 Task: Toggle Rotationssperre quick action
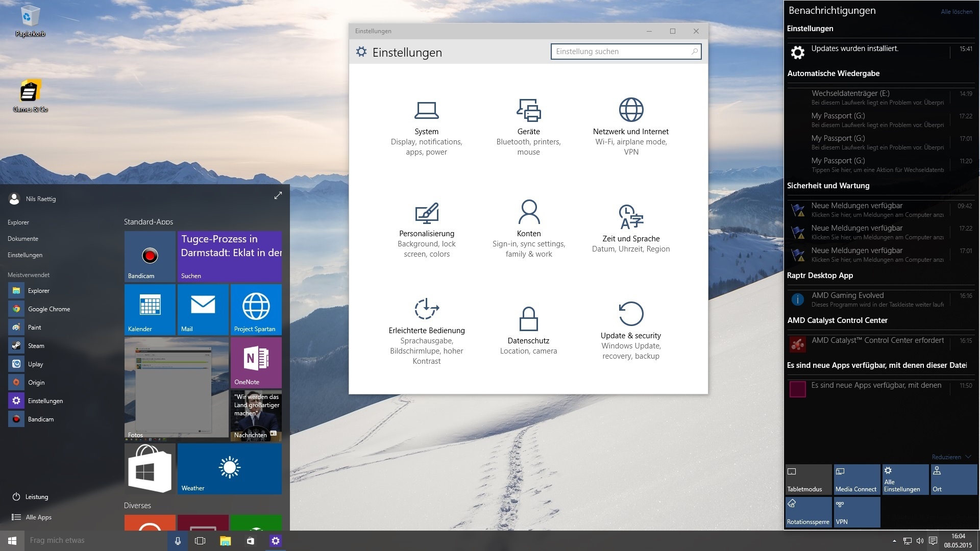808,512
